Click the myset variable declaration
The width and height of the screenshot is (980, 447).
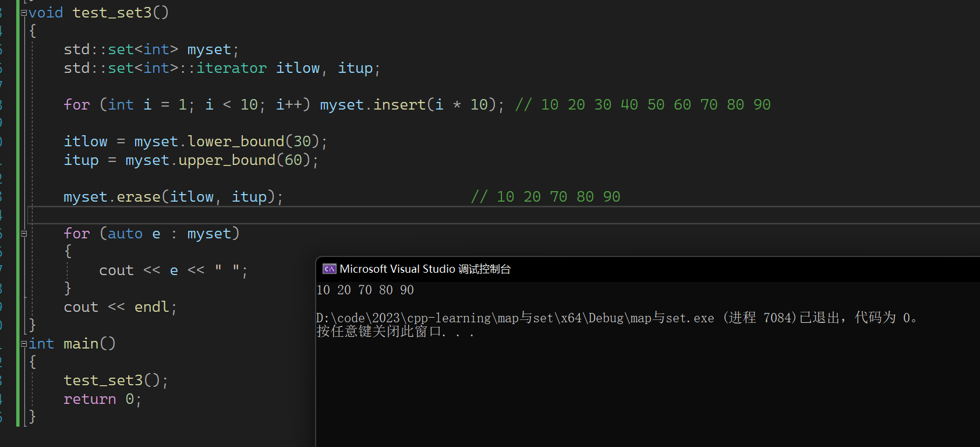pyautogui.click(x=209, y=50)
